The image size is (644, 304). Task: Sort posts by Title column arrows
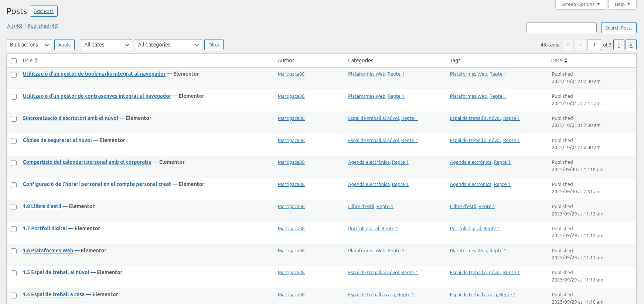pos(36,61)
